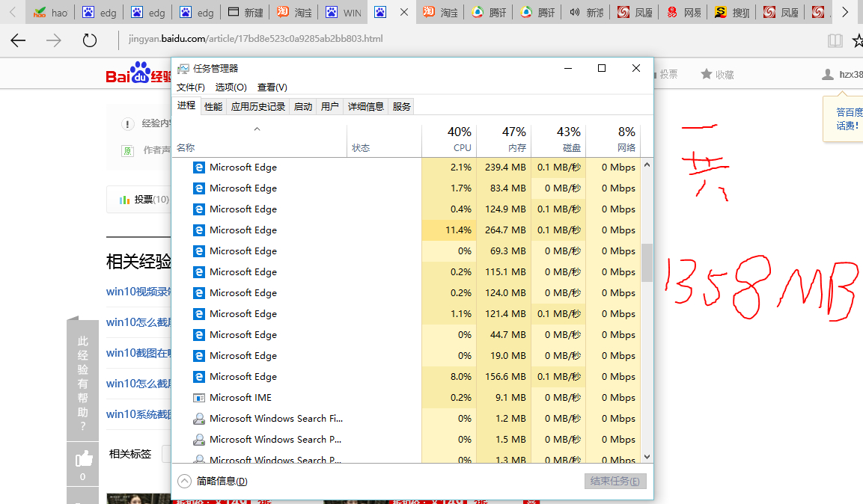Click the hao123 favicon on the hao tab
The height and width of the screenshot is (504, 863).
(x=40, y=12)
